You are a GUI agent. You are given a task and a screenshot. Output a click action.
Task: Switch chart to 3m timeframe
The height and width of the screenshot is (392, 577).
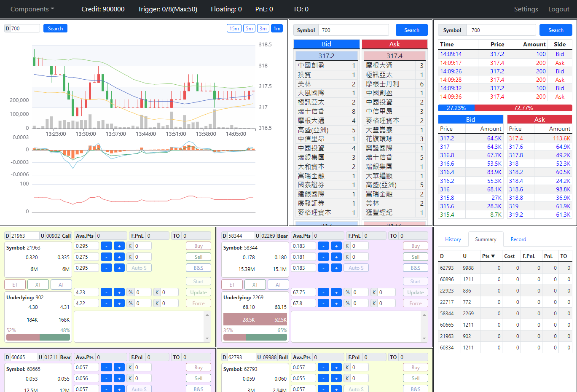[x=263, y=29]
